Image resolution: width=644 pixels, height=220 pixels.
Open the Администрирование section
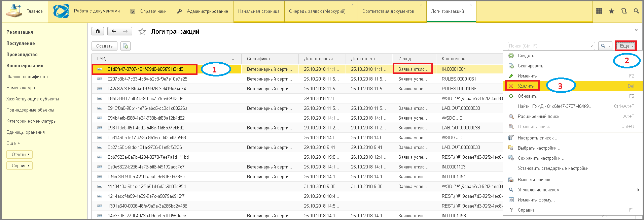(x=202, y=11)
